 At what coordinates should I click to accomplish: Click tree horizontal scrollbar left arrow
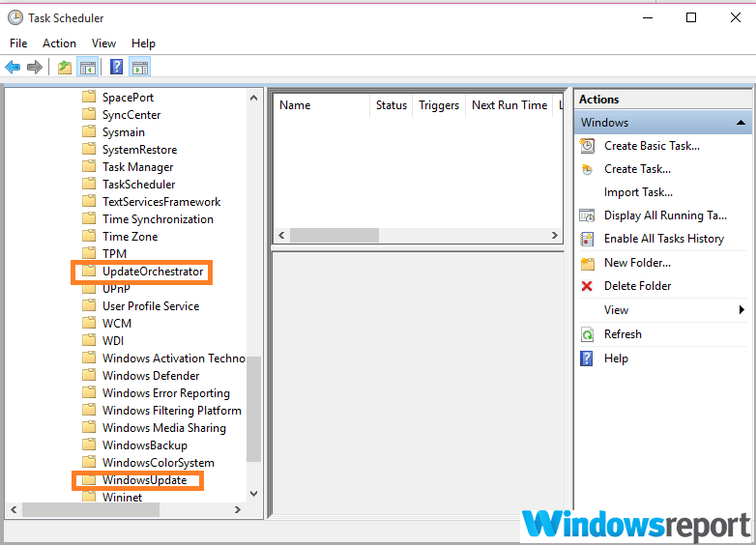(x=14, y=510)
